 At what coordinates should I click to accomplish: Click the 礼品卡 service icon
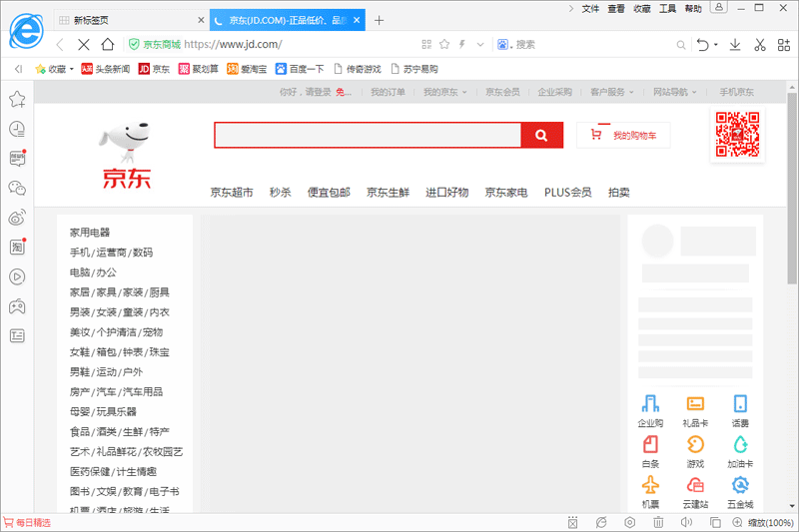coord(695,411)
